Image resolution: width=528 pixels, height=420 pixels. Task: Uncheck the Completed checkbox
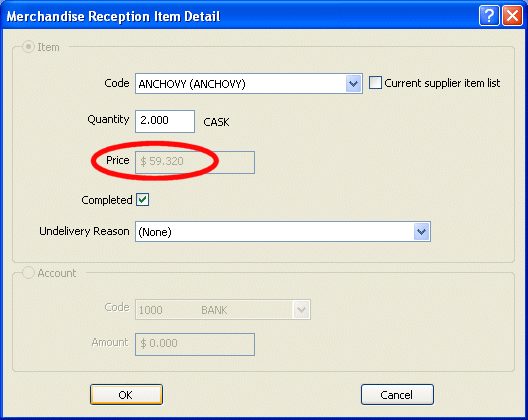tap(143, 200)
